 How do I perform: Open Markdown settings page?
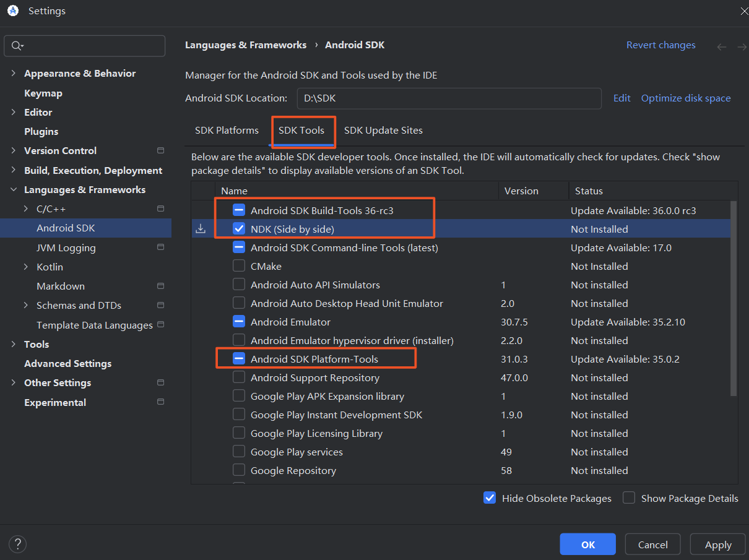[x=61, y=286]
